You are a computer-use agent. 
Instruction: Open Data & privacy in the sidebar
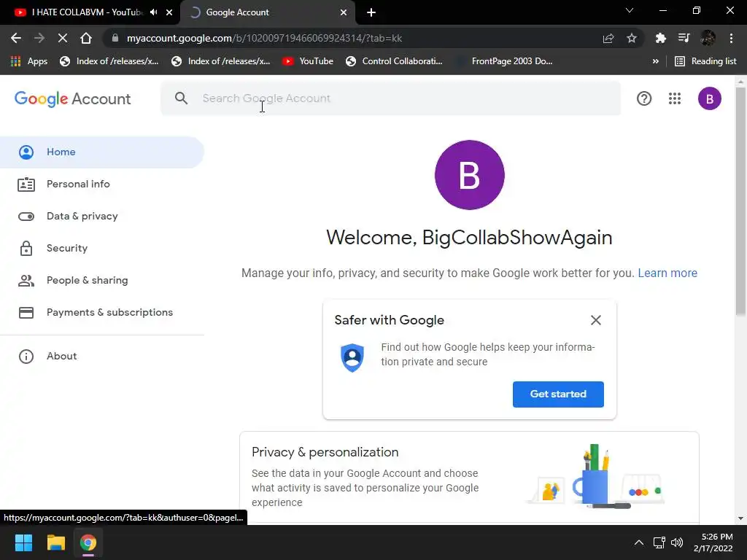(102, 216)
